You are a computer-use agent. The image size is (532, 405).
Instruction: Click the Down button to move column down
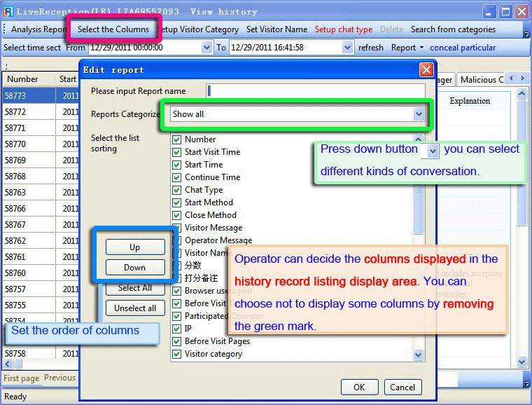[135, 268]
